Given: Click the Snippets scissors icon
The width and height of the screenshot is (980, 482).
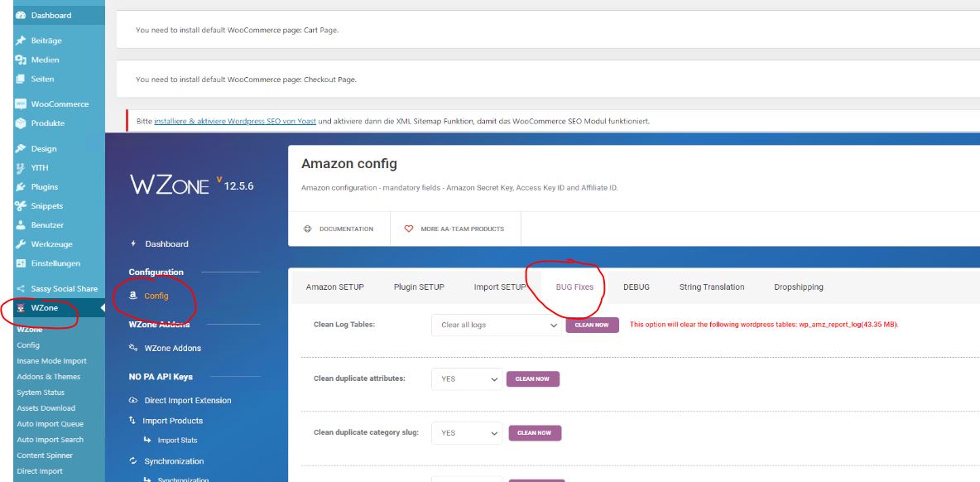Looking at the screenshot, I should click(x=21, y=205).
